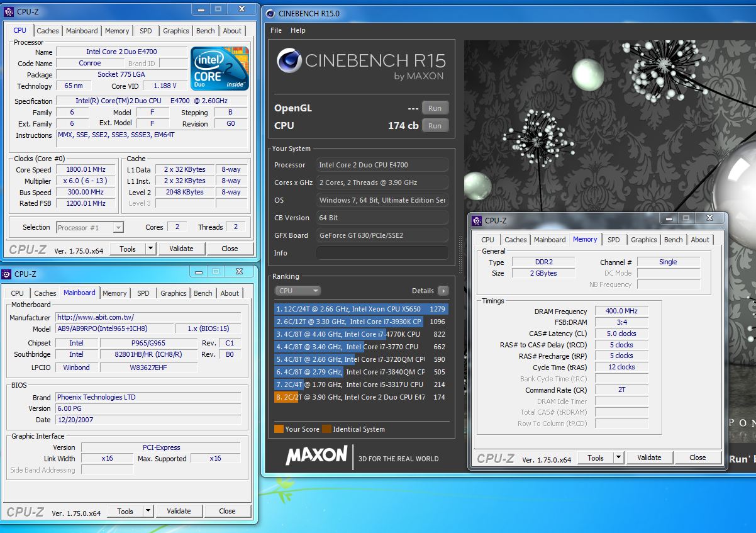The image size is (756, 533).
Task: Click Tools button in Mainboard CPU-Z window
Action: pyautogui.click(x=125, y=511)
